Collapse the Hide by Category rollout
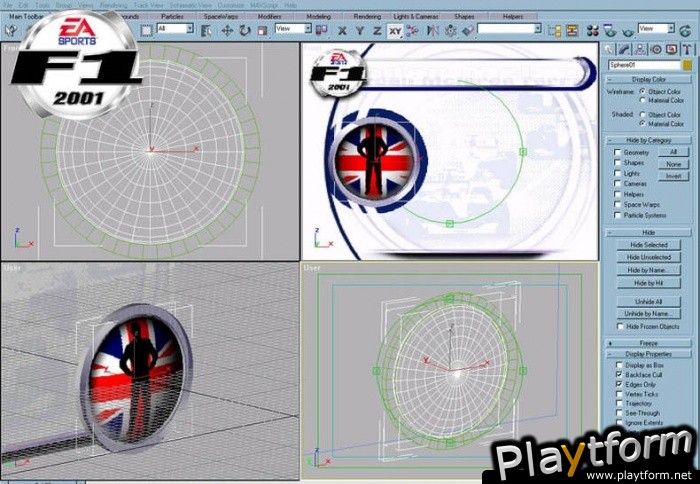Viewport: 700px width, 484px height. (x=648, y=140)
